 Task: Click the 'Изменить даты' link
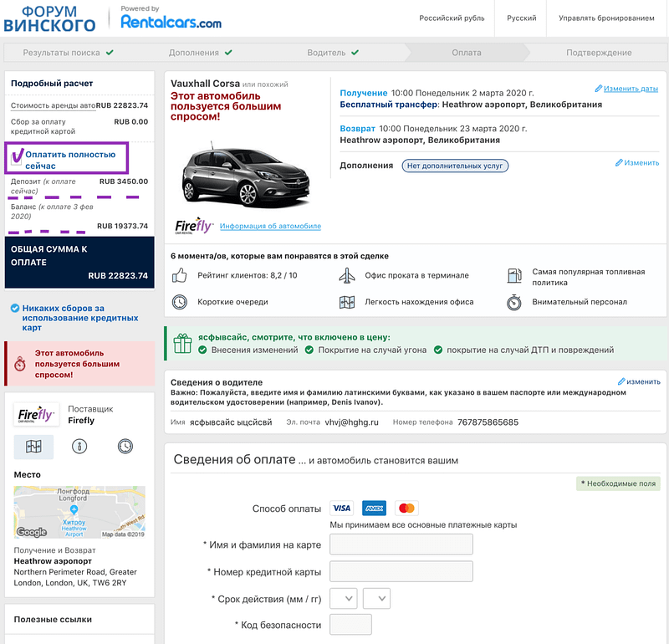tap(633, 88)
